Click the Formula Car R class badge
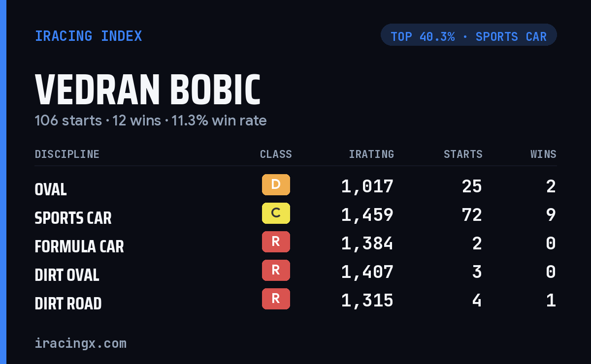Viewport: 591px width, 364px height. (x=276, y=242)
